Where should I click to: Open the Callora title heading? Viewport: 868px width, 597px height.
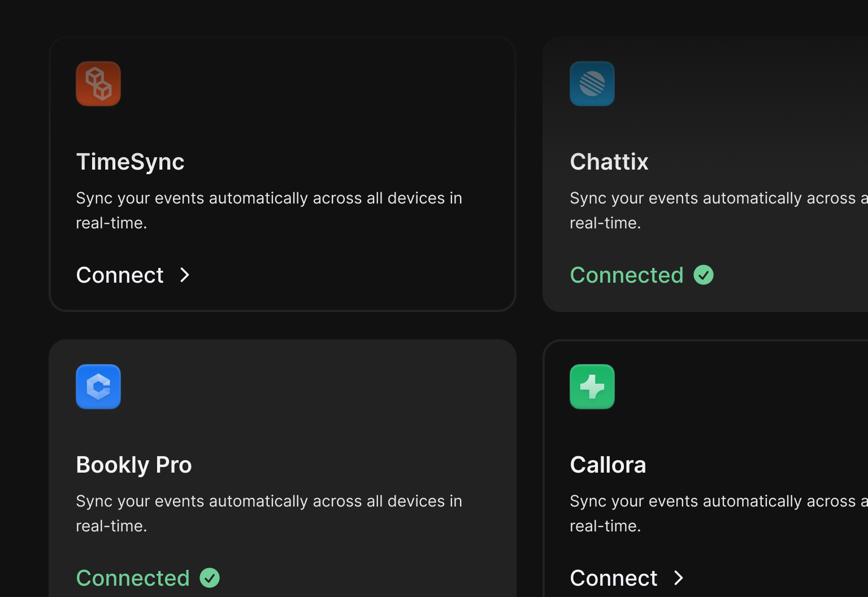coord(608,465)
